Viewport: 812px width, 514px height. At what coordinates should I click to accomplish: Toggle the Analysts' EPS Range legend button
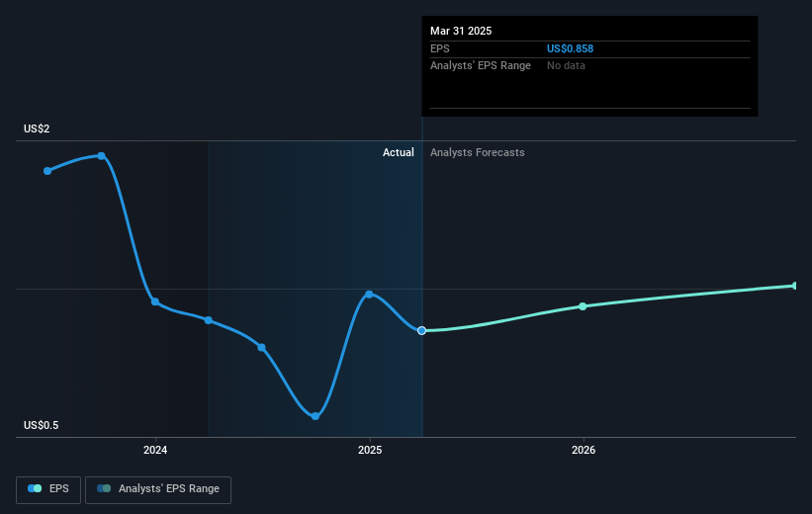[158, 489]
